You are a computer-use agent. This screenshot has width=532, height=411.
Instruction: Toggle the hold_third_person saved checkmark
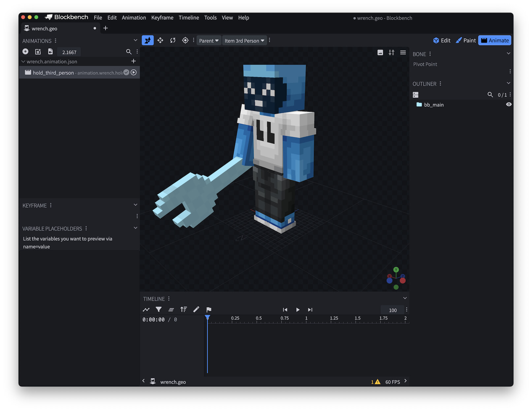coord(126,72)
